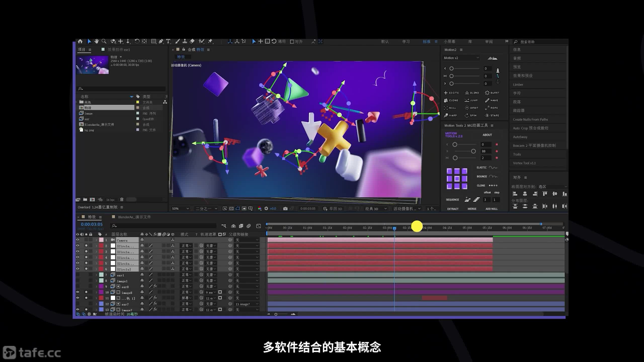The image size is (644, 362).
Task: Open Create Nulls From Paths panel
Action: pyautogui.click(x=530, y=119)
